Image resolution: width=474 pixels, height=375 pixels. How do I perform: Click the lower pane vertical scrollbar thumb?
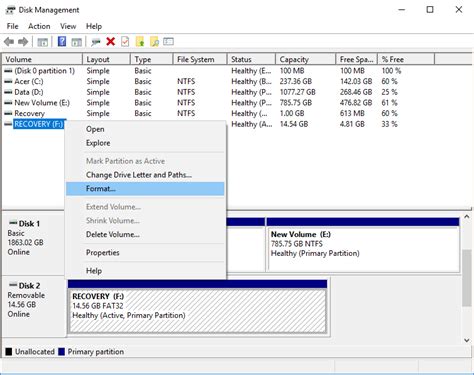click(467, 278)
